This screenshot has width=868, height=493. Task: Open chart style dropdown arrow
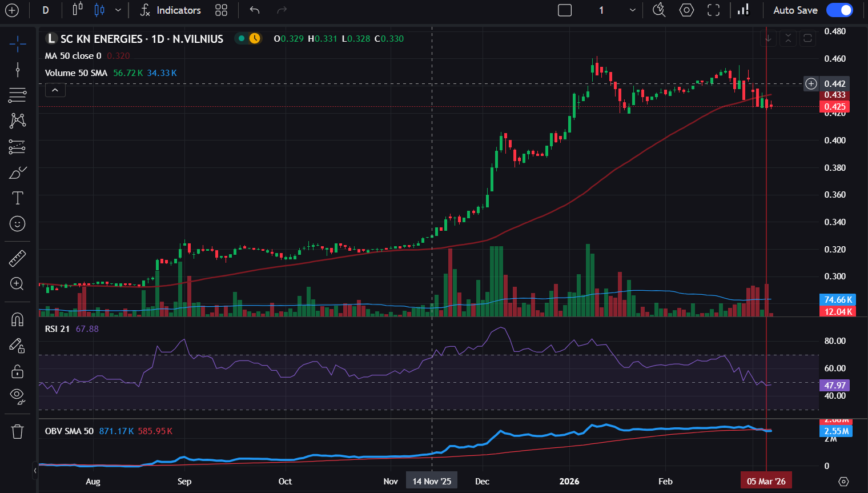tap(118, 10)
